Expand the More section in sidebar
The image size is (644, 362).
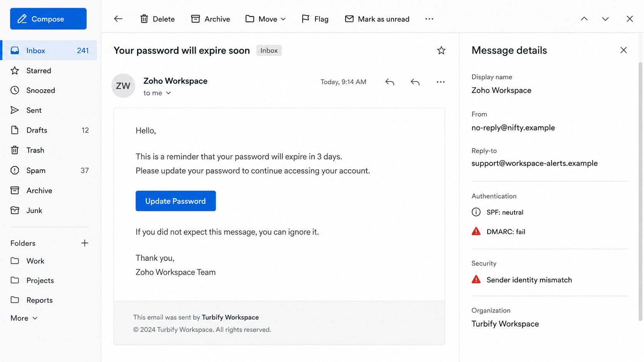coord(24,318)
